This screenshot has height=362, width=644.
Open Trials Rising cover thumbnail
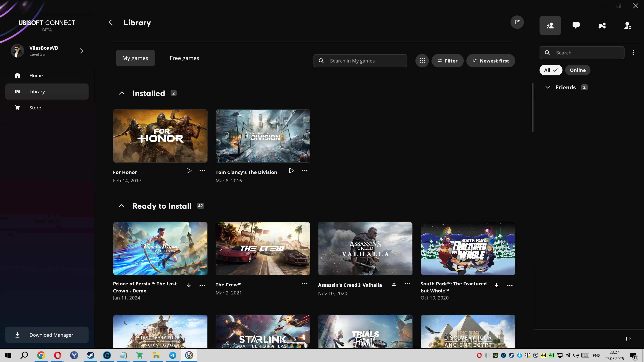[365, 331]
